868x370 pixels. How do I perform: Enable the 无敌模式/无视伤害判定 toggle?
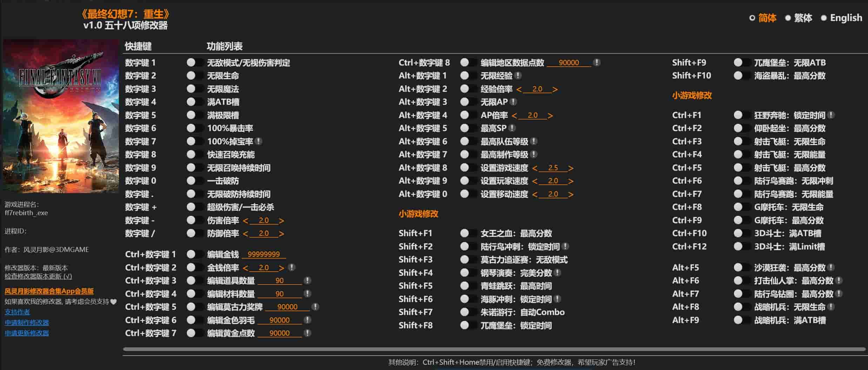(195, 63)
